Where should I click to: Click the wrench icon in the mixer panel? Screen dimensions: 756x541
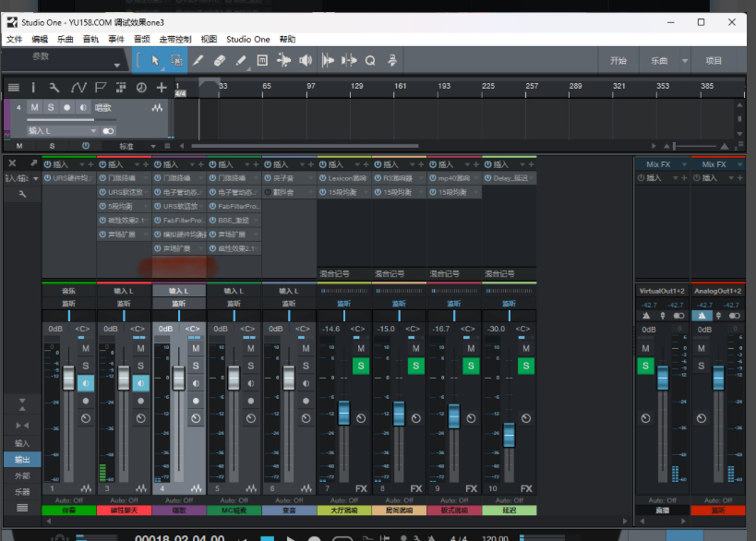tap(22, 195)
